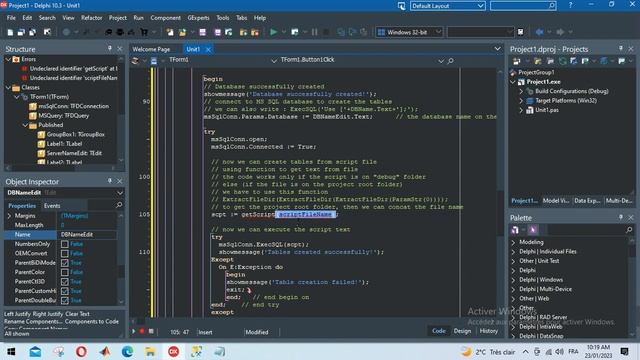Collapse the Classes node in Structure

[x=8, y=88]
